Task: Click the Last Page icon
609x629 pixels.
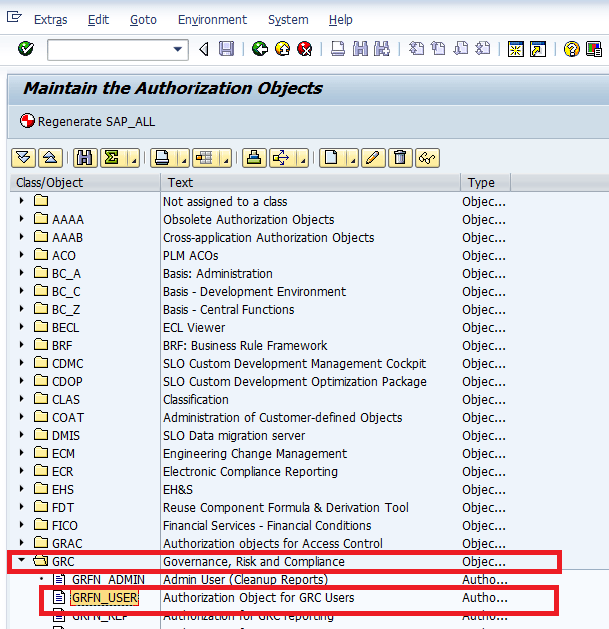Action: coord(483,49)
